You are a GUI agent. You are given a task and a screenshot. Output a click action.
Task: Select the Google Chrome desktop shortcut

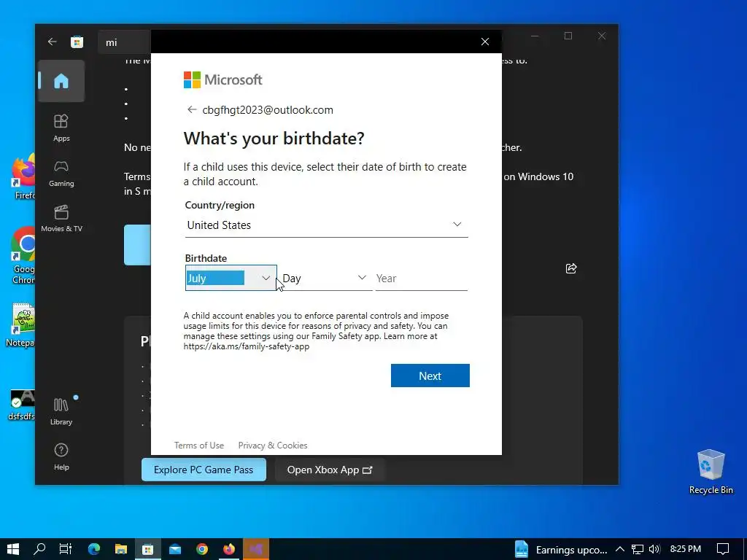[x=23, y=256]
